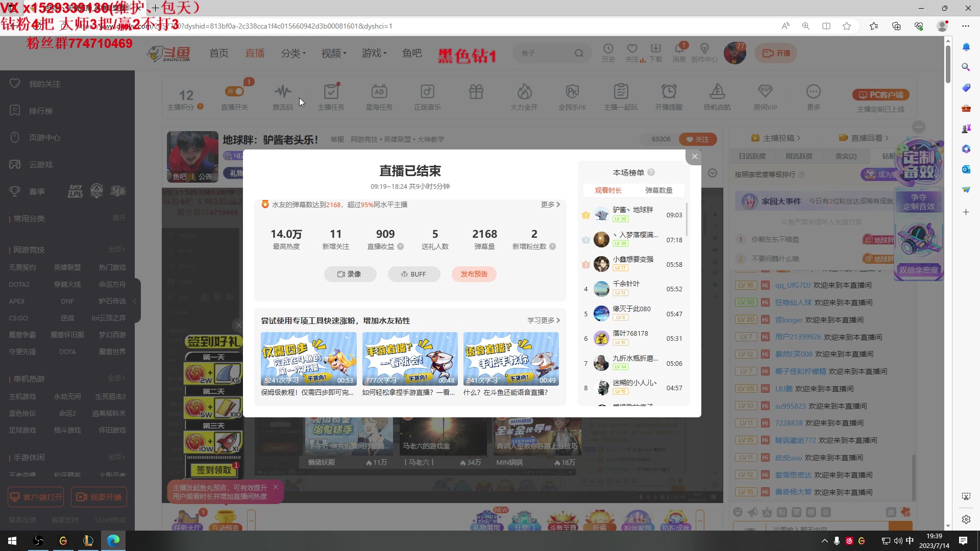Open 学习更多 tutorials link
The image size is (980, 551).
(544, 320)
